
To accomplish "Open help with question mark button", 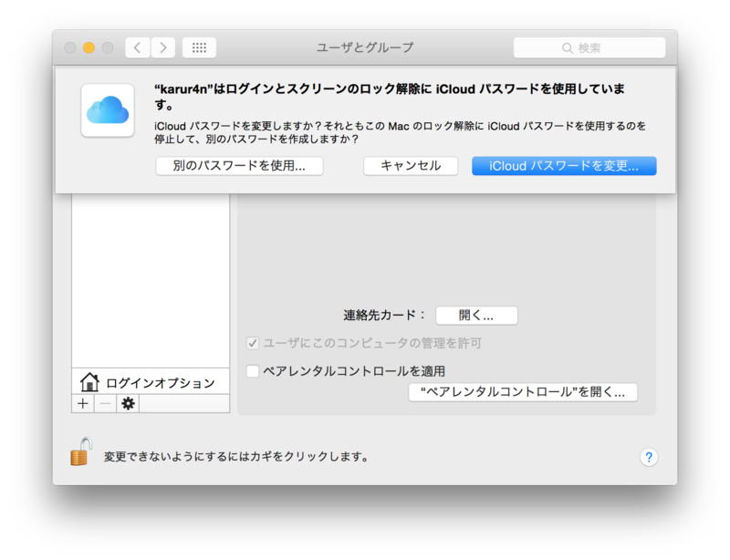I will tap(649, 457).
